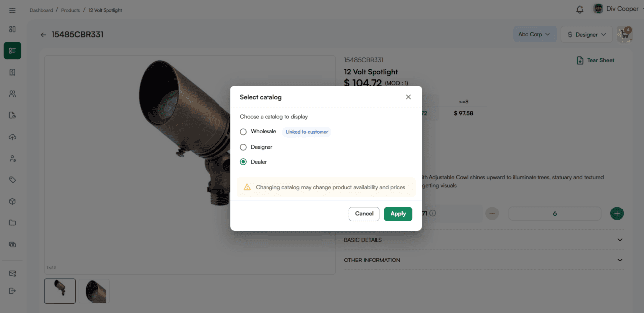Choose the Dealer catalog radio button
This screenshot has width=644, height=313.
pos(243,162)
